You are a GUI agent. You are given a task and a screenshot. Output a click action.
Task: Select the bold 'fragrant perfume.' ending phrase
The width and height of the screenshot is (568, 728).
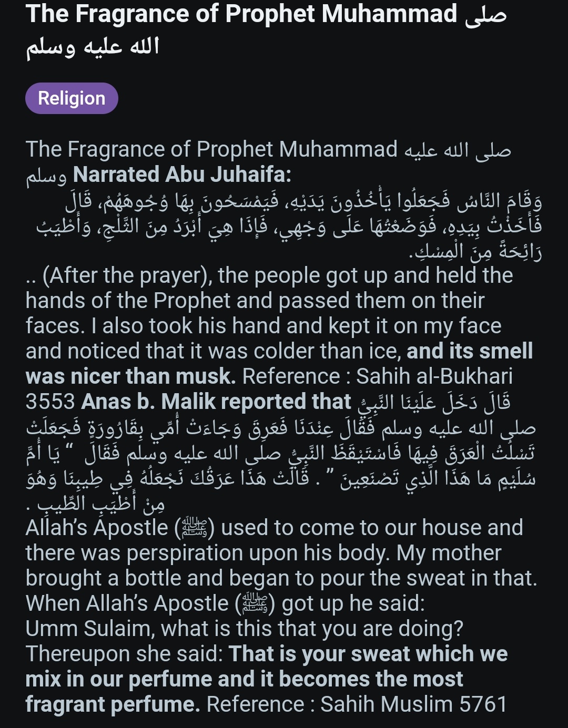coord(113,704)
